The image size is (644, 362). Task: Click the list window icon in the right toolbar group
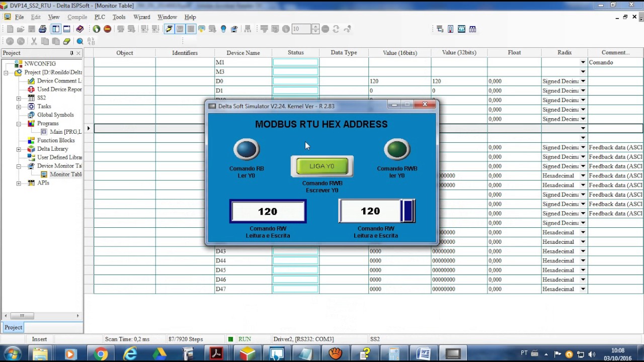(x=440, y=29)
